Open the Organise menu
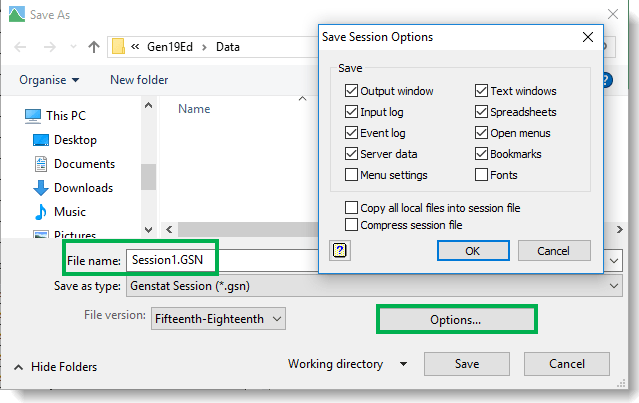This screenshot has height=403, width=639. (48, 80)
